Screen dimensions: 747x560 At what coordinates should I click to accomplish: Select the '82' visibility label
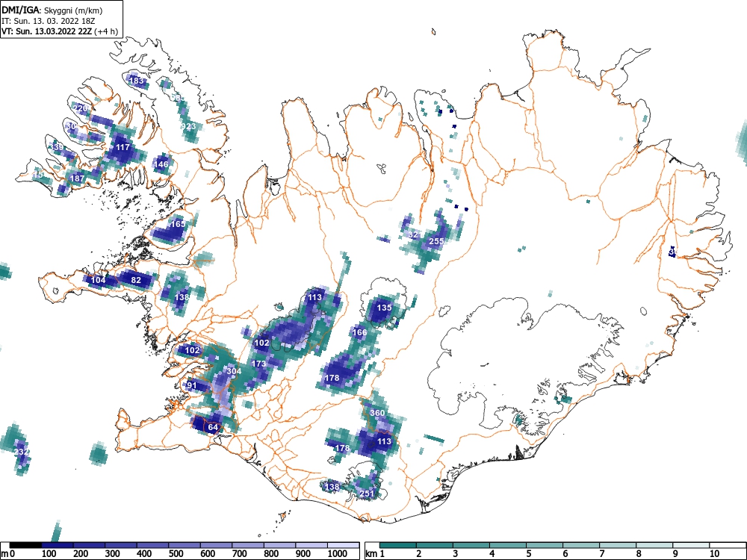coord(136,279)
